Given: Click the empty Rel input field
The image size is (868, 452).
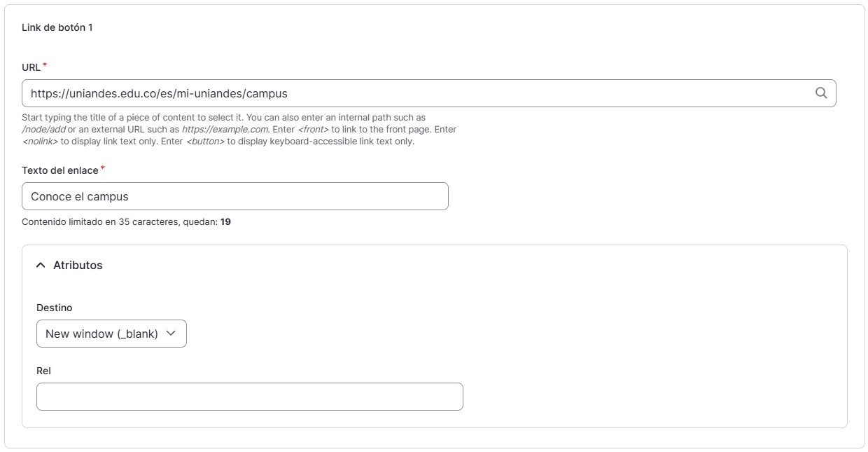Looking at the screenshot, I should point(249,397).
